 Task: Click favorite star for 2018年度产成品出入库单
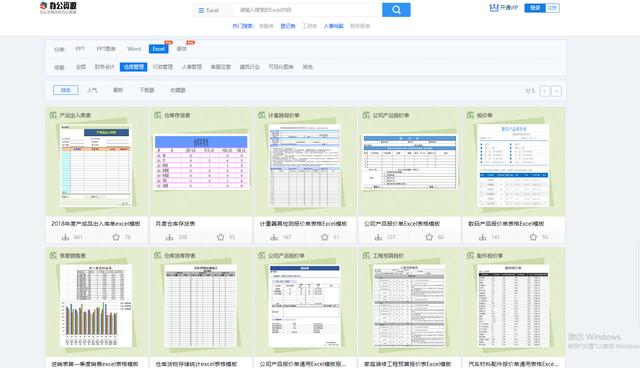[116, 237]
